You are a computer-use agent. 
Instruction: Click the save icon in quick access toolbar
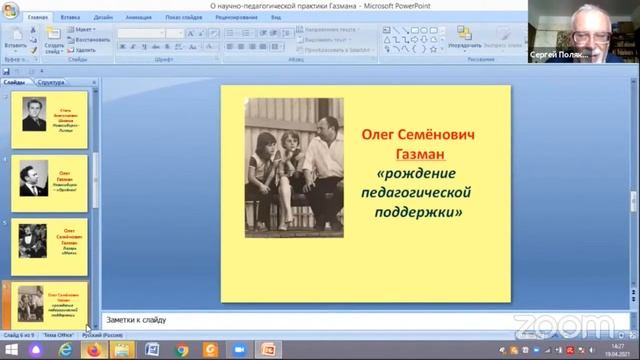[x=6, y=71]
